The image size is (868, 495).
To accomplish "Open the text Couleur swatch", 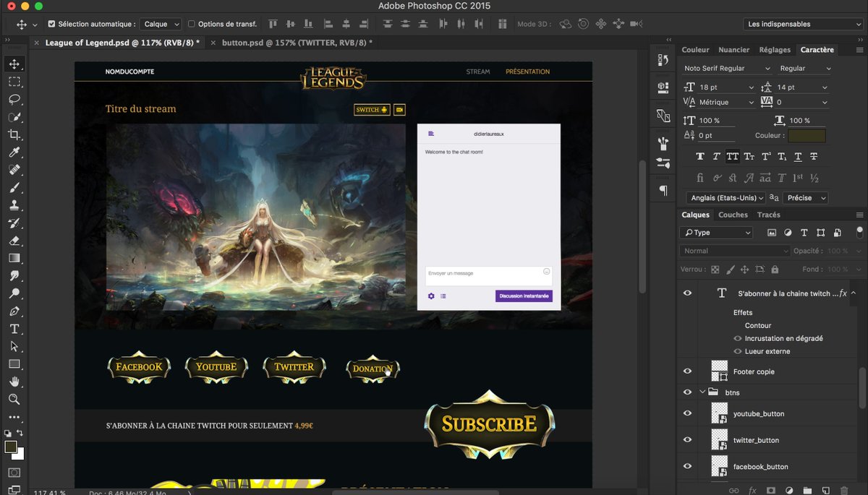I will [x=807, y=135].
